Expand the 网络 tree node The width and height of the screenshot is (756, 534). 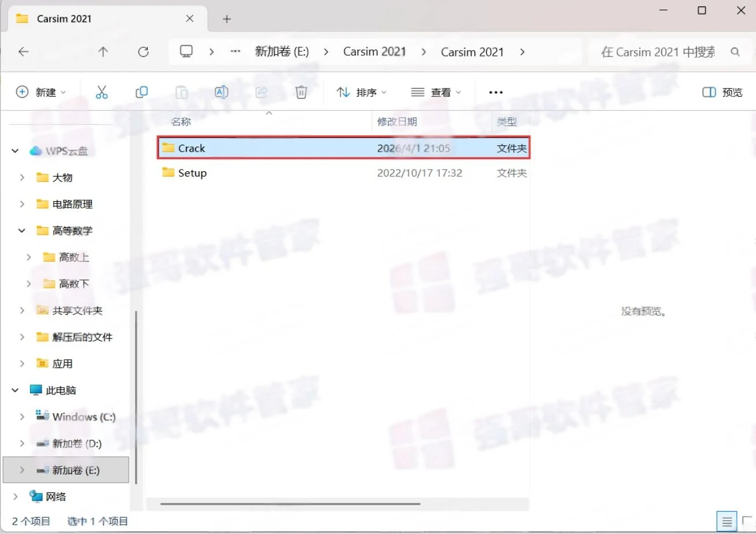(15, 497)
